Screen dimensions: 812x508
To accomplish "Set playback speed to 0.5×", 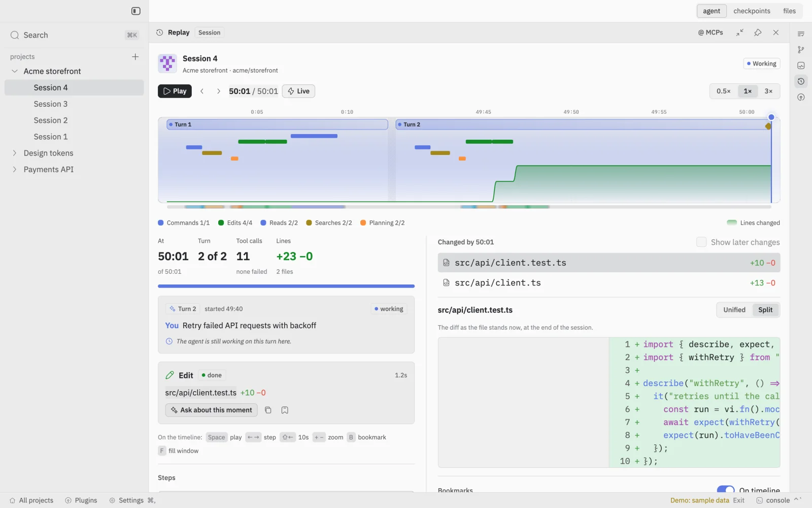I will [723, 91].
